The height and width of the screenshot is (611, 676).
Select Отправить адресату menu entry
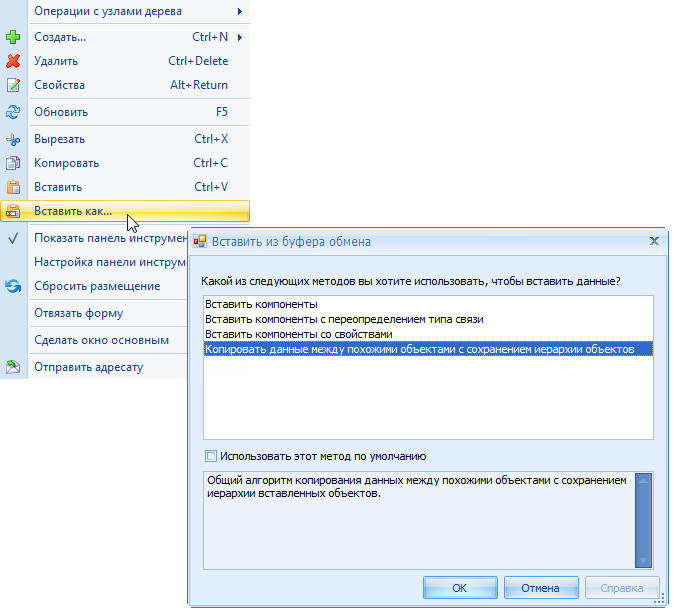94,367
